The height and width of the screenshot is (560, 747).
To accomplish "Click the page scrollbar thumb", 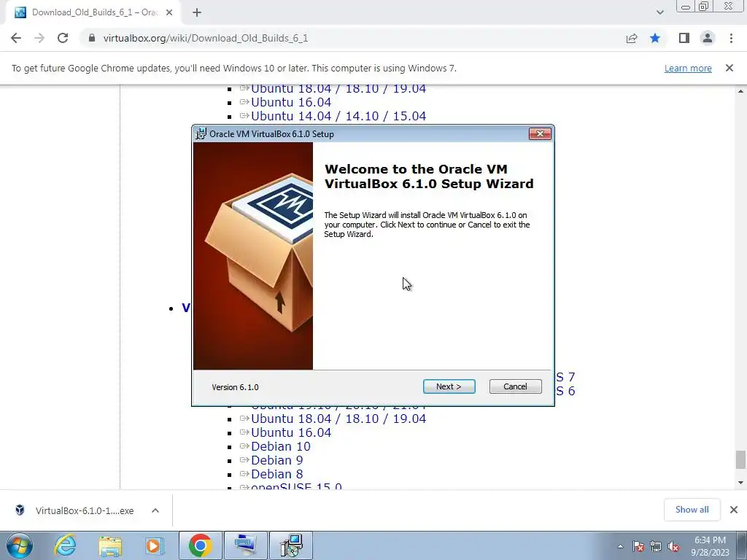I will (740, 460).
